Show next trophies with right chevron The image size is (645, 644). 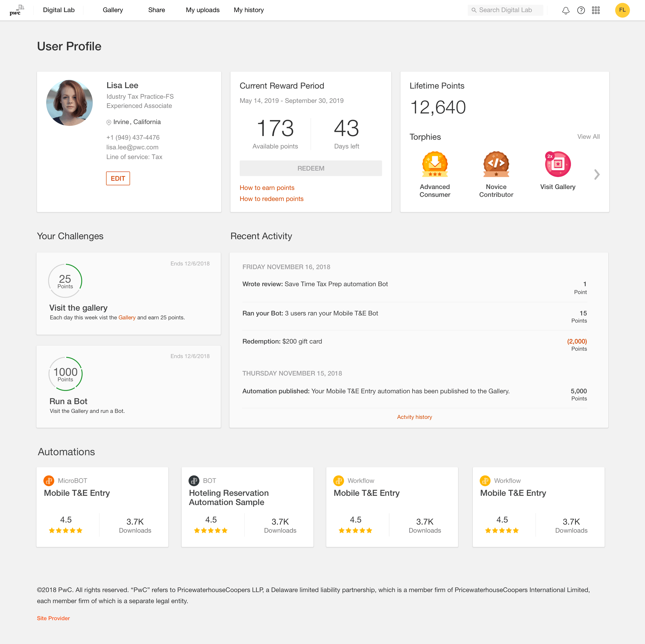[597, 174]
